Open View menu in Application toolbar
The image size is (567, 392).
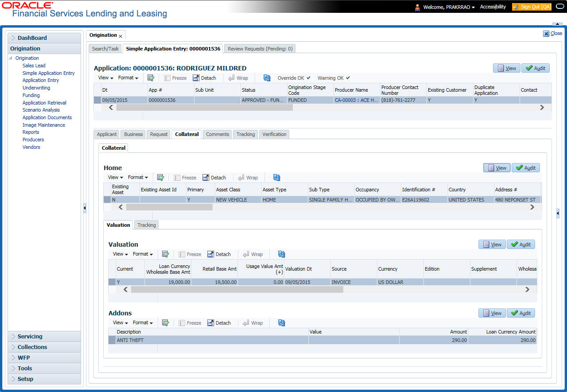105,78
